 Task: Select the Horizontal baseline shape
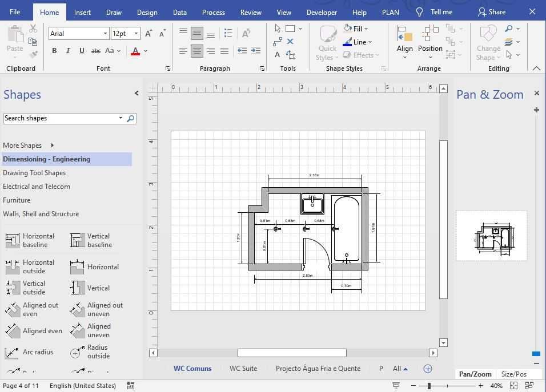click(30, 240)
